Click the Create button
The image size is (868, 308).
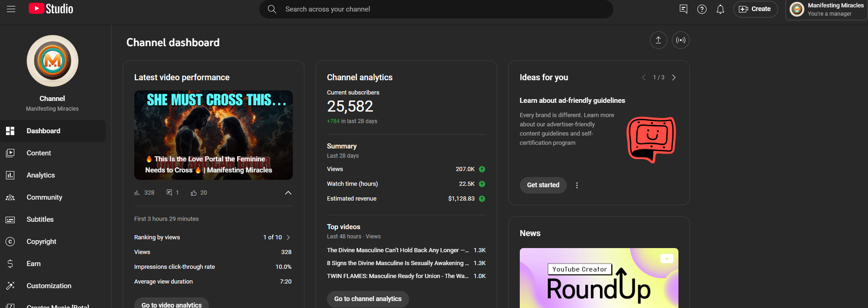click(x=755, y=9)
